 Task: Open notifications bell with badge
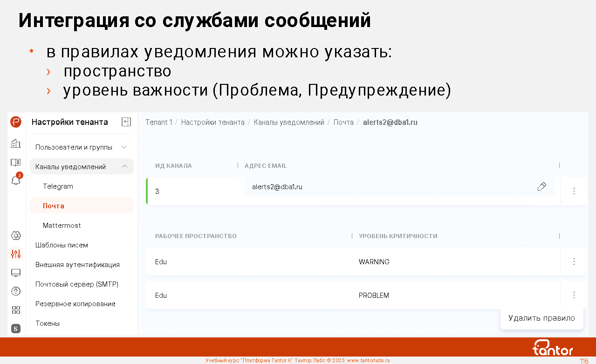[16, 181]
